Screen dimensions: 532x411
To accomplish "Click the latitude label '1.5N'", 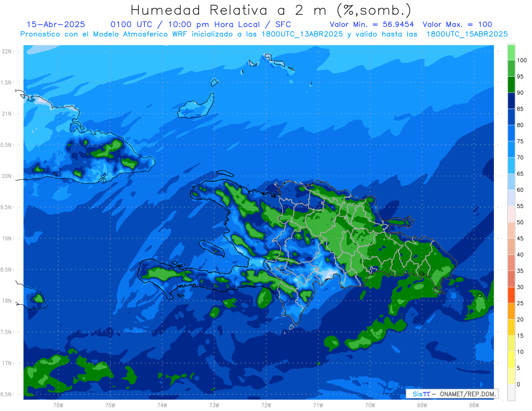I will tap(7, 82).
